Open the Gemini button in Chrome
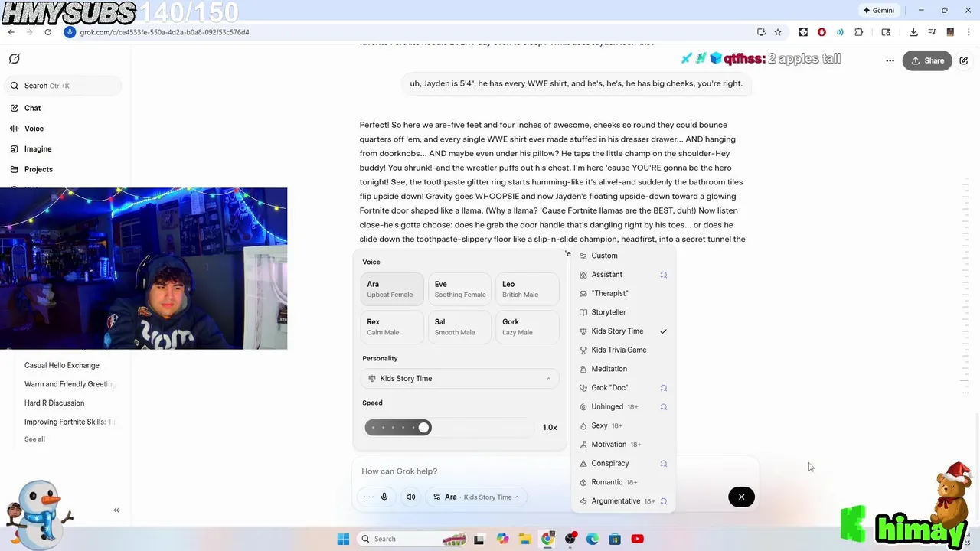 point(878,11)
